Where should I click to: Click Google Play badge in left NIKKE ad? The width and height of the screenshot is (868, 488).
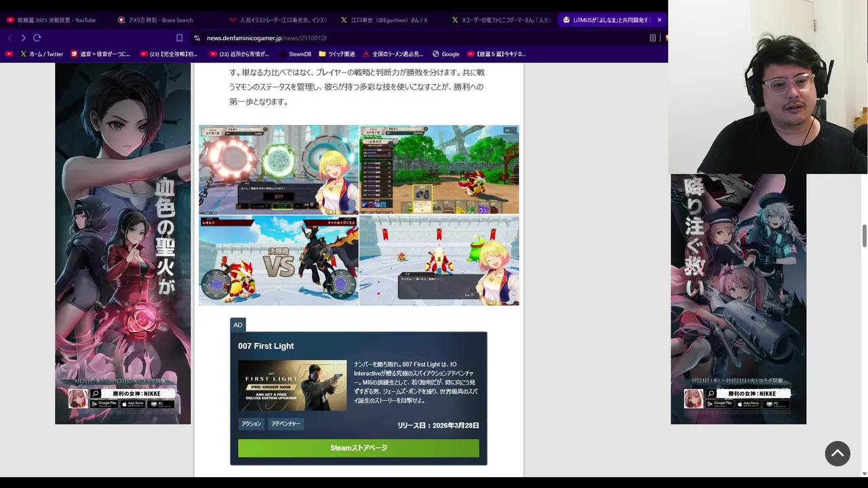(104, 404)
